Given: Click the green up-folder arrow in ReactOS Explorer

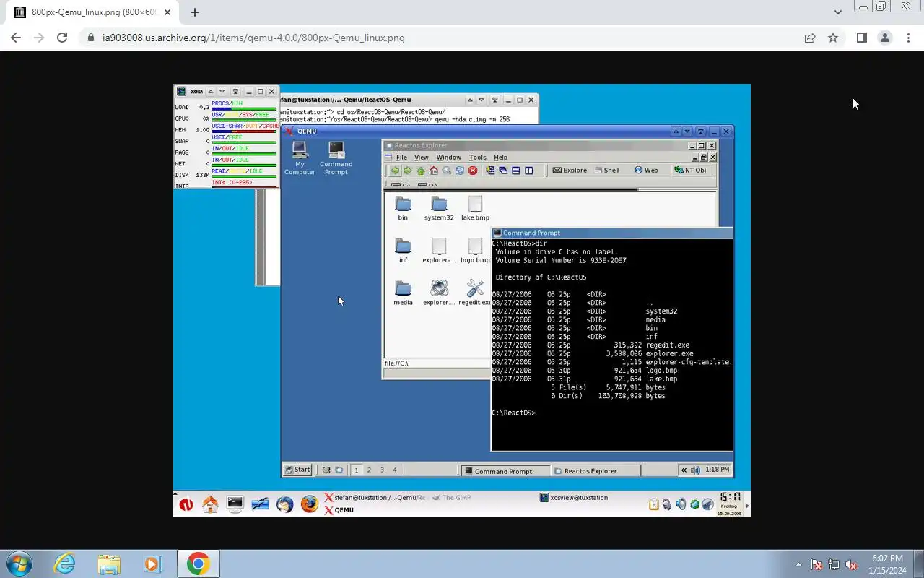Looking at the screenshot, I should pyautogui.click(x=421, y=171).
